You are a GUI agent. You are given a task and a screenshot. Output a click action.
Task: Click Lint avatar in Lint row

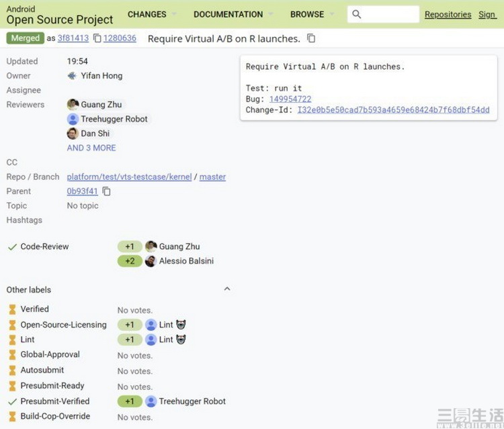pyautogui.click(x=151, y=340)
